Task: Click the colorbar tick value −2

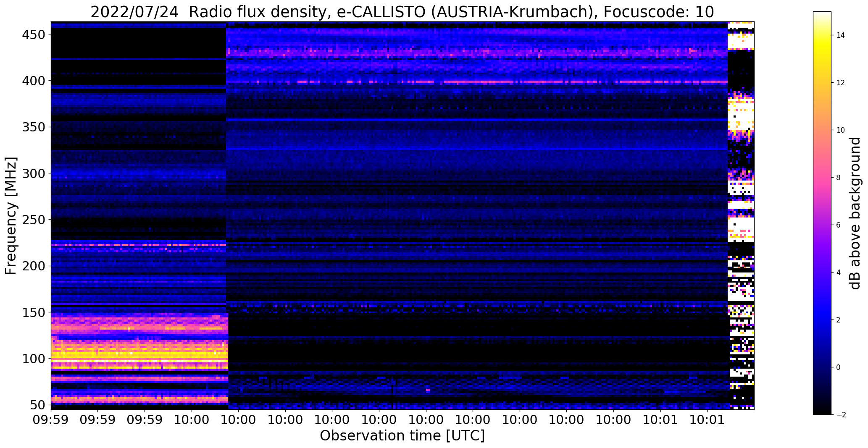Action: click(x=841, y=415)
